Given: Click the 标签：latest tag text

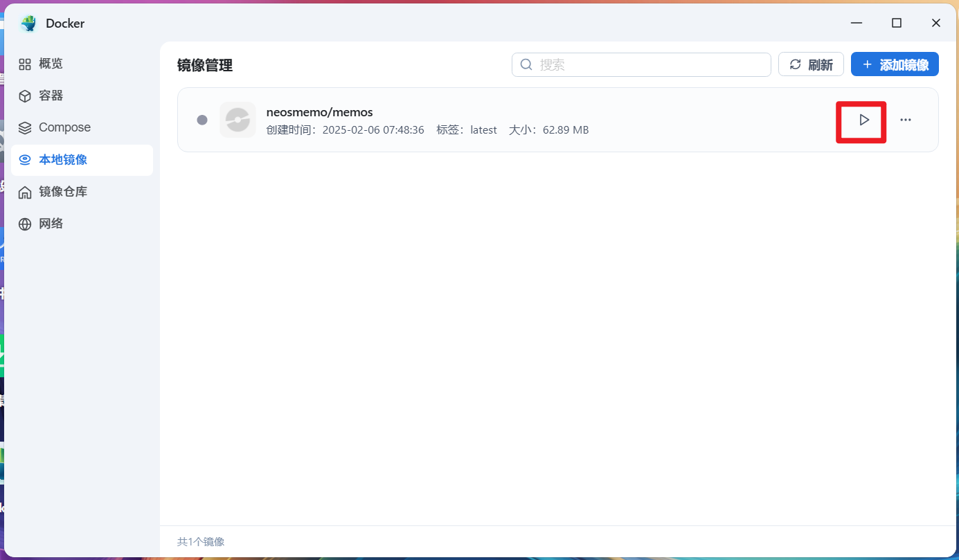Looking at the screenshot, I should [467, 130].
